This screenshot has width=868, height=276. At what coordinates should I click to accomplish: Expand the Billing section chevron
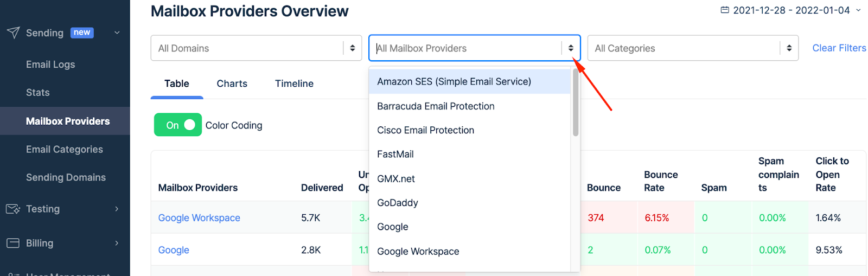tap(117, 243)
